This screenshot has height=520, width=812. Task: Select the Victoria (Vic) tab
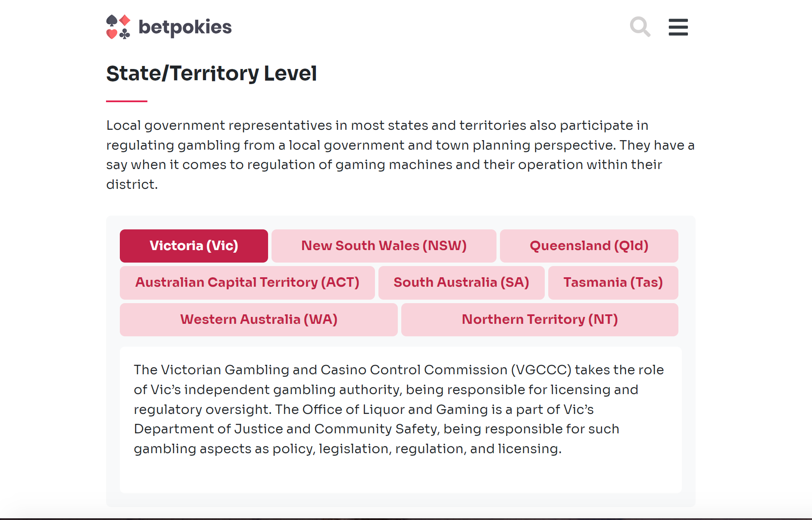194,246
